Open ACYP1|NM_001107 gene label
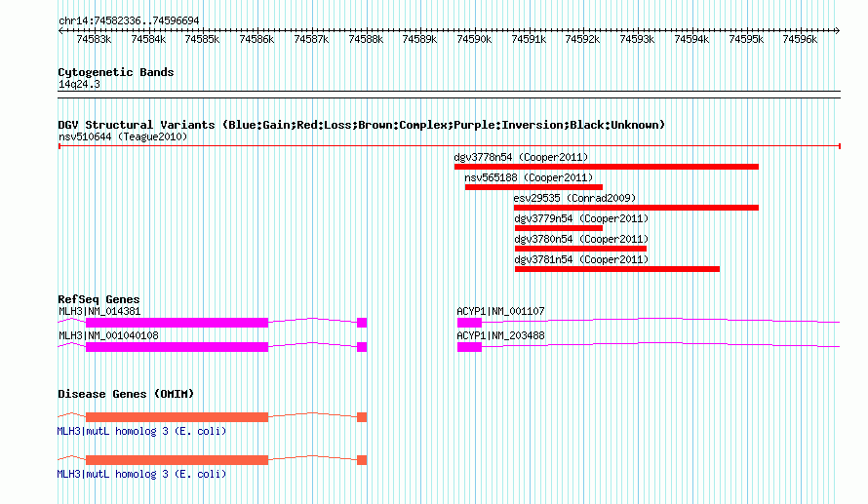Image resolution: width=868 pixels, height=504 pixels. coord(500,312)
